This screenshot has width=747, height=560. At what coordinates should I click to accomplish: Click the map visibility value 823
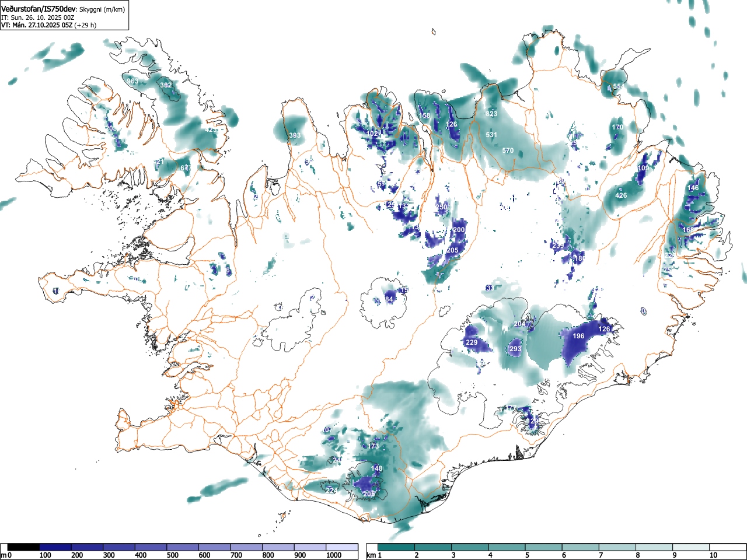coord(492,114)
